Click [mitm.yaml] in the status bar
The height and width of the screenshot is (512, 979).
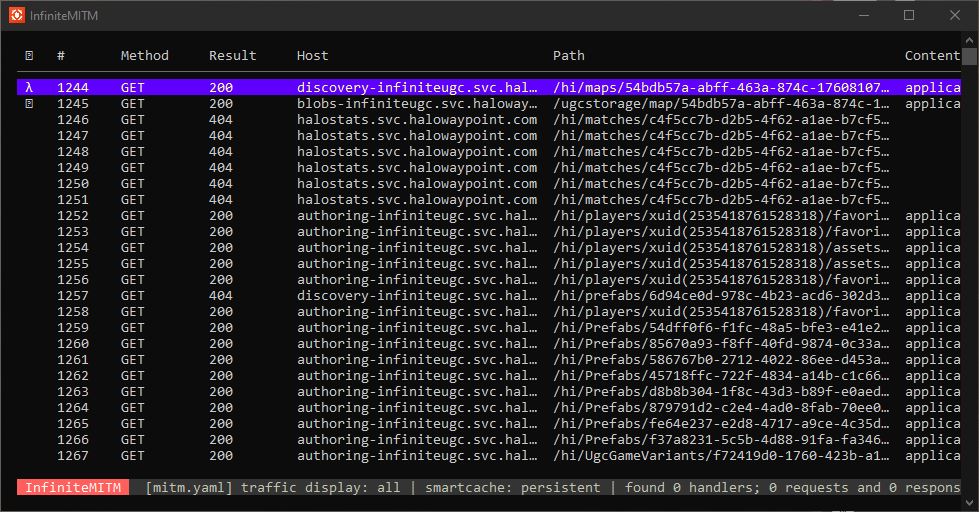pyautogui.click(x=189, y=488)
